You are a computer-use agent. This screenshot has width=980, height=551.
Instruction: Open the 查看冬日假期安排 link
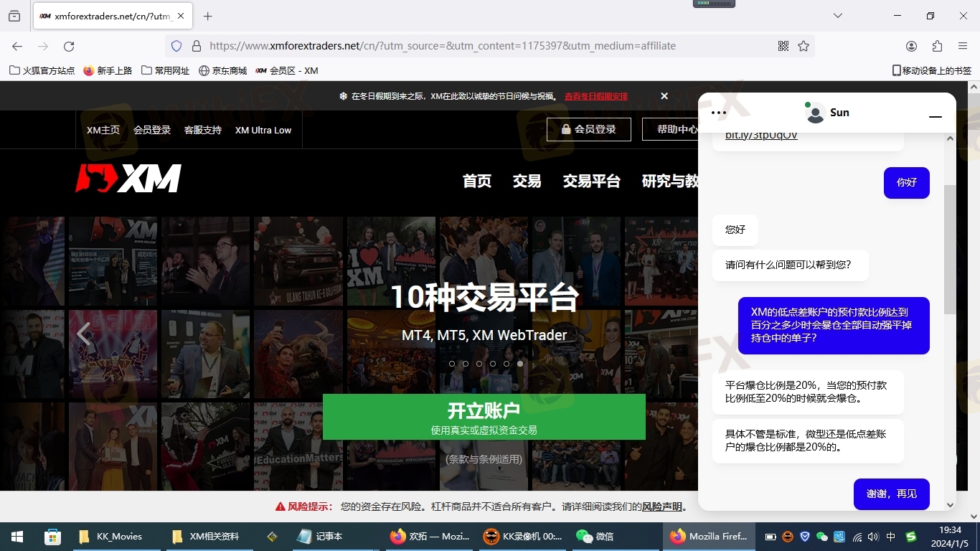[x=596, y=96]
